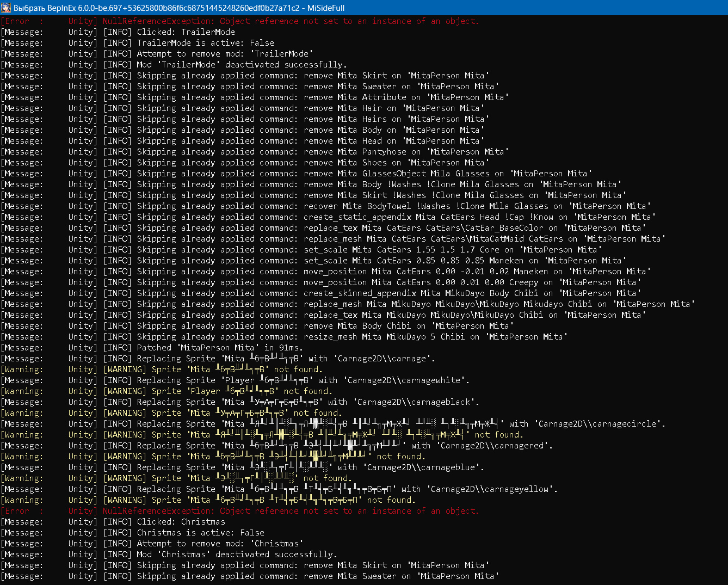
Task: Select the yellow warning about 'Player' sprite
Action: click(x=218, y=391)
